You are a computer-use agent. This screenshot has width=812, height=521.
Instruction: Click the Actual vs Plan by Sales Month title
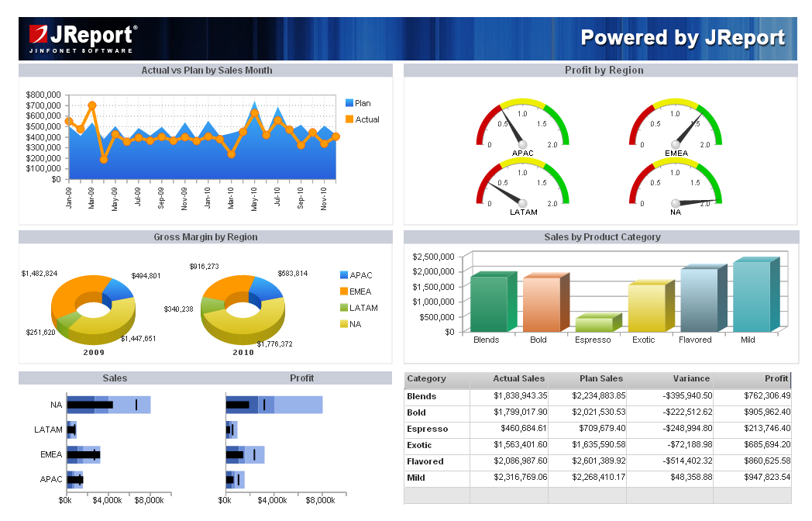[207, 71]
